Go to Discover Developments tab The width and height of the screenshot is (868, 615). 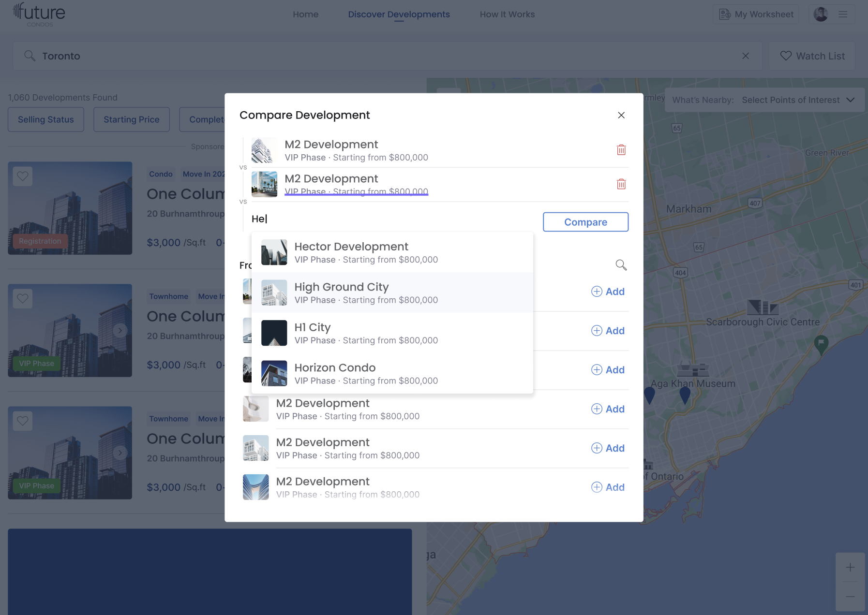[x=399, y=15]
